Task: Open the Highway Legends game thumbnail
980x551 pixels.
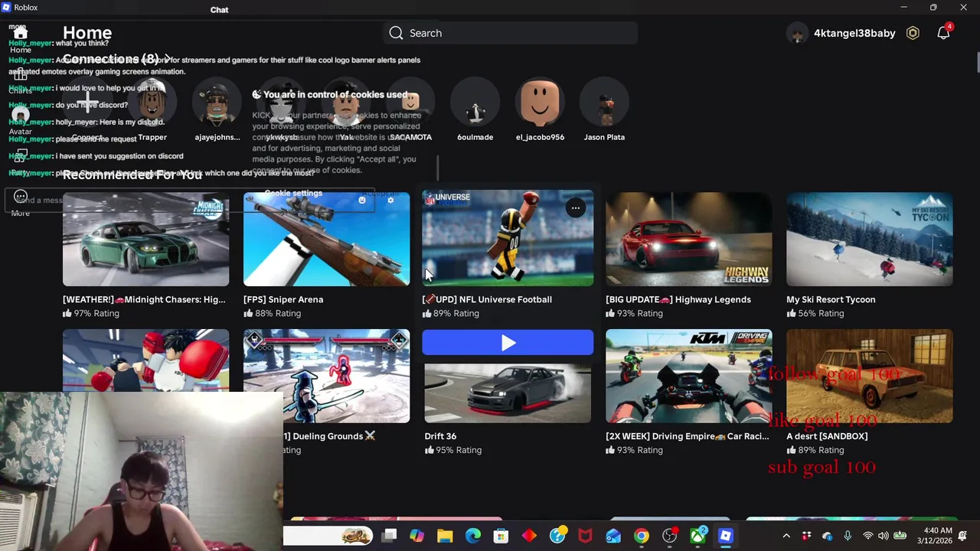Action: (x=688, y=239)
